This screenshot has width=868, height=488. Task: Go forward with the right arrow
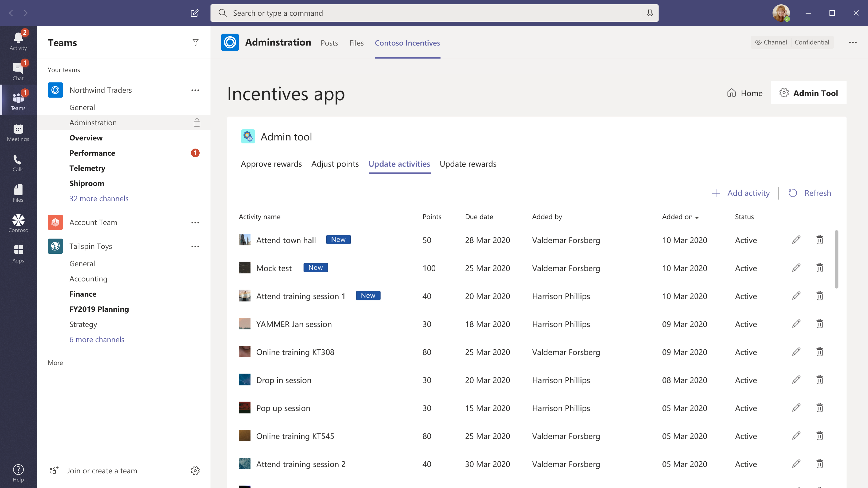(x=26, y=13)
